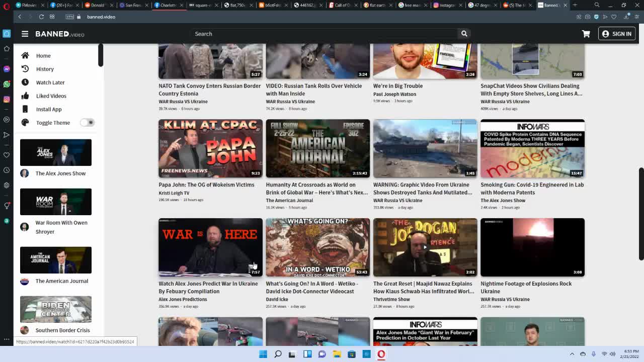Image resolution: width=644 pixels, height=362 pixels.
Task: Open Southern Border Crisis channel link
Action: (63, 330)
